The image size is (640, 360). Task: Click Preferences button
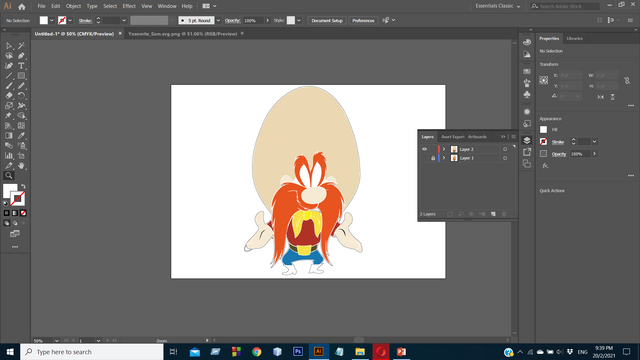363,20
